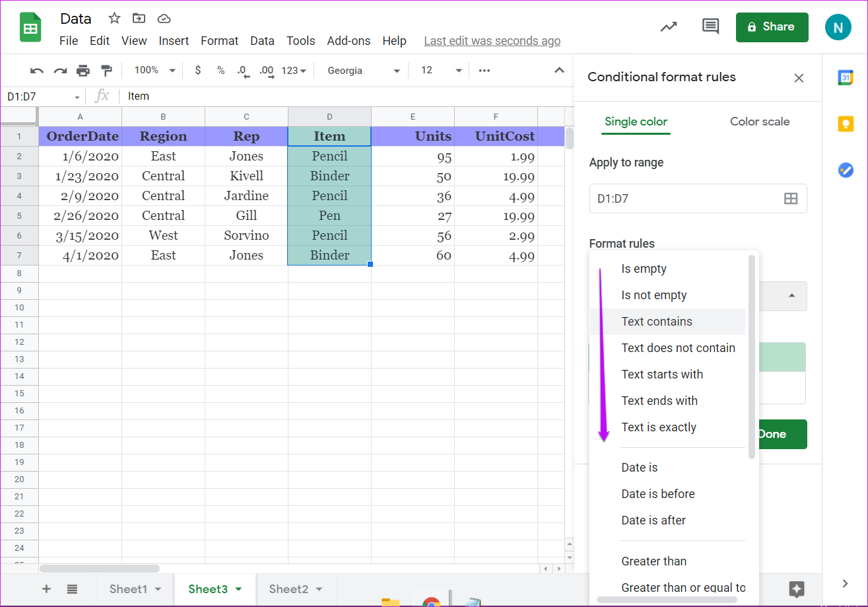Open the Google account avatar N

(838, 27)
